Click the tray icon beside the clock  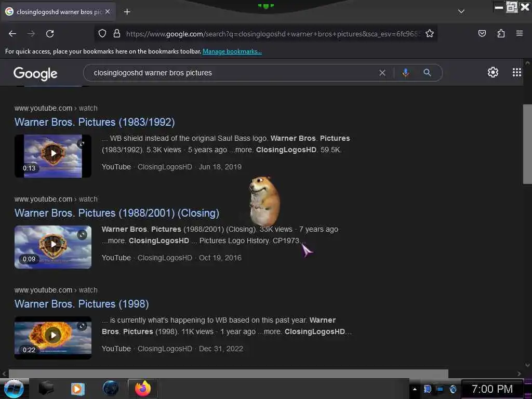(x=453, y=389)
